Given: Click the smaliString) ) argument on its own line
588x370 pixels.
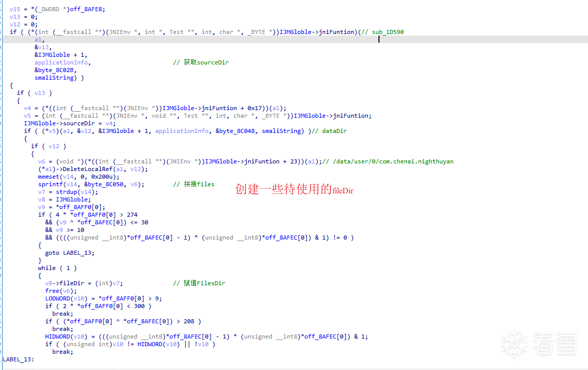Looking at the screenshot, I should (x=59, y=77).
